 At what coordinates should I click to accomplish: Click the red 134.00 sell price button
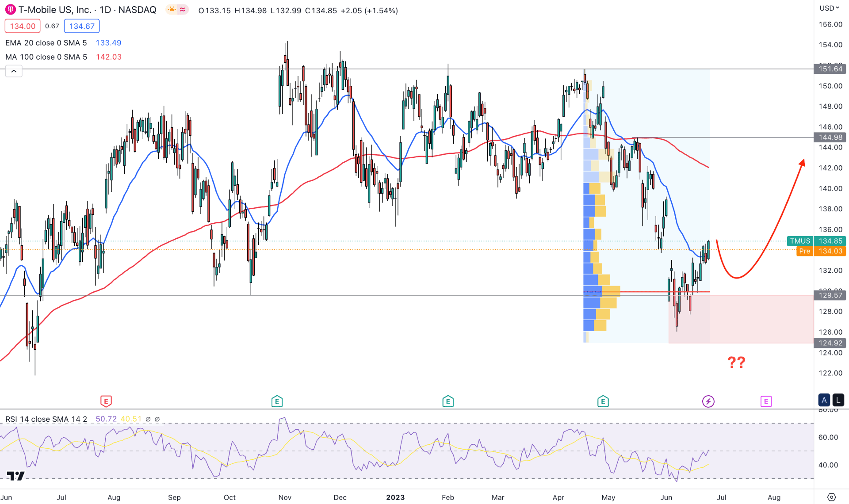[x=23, y=26]
